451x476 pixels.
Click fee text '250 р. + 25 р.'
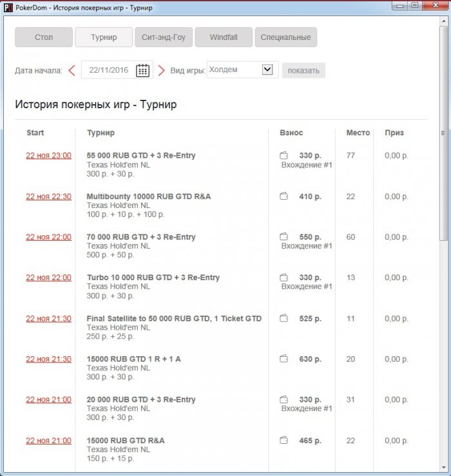tap(110, 336)
